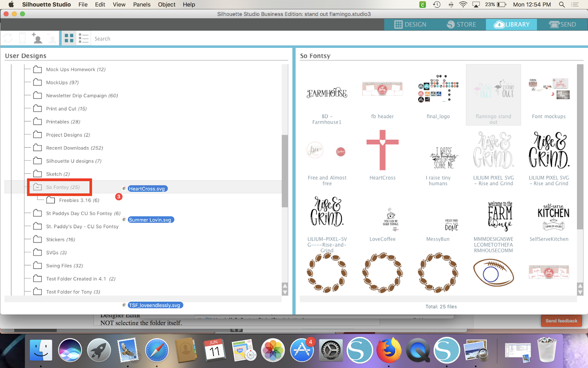Click the So Fontsy thumbnails scrollbar
588x368 pixels.
tap(580, 146)
